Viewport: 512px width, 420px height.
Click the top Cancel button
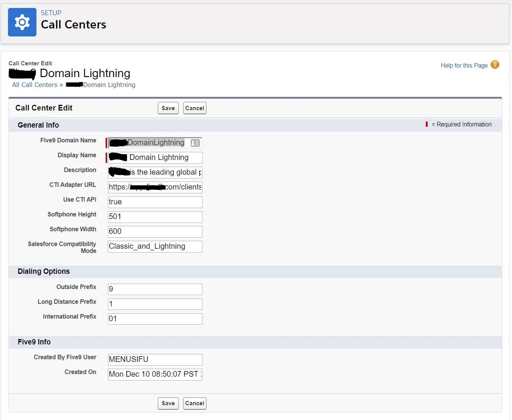click(x=194, y=108)
